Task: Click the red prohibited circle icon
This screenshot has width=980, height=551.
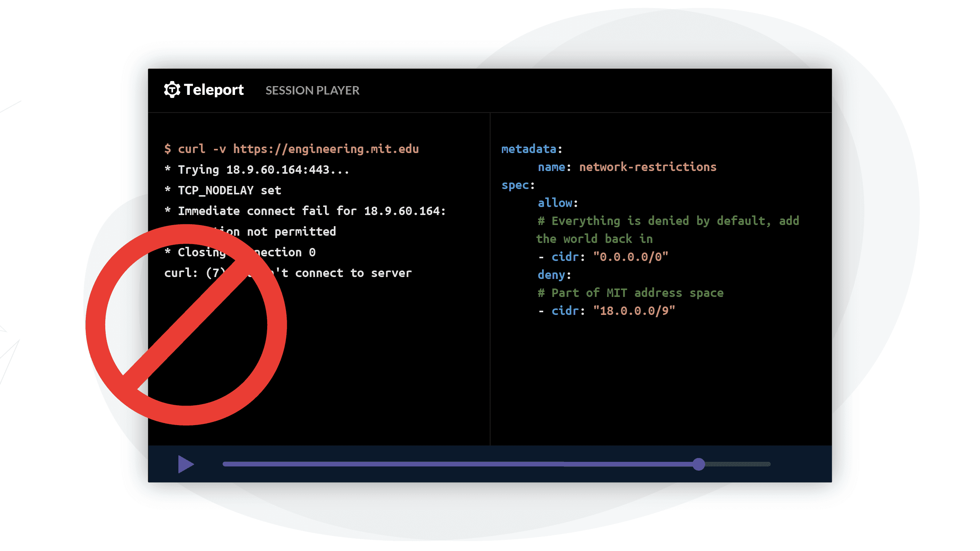Action: pyautogui.click(x=186, y=324)
